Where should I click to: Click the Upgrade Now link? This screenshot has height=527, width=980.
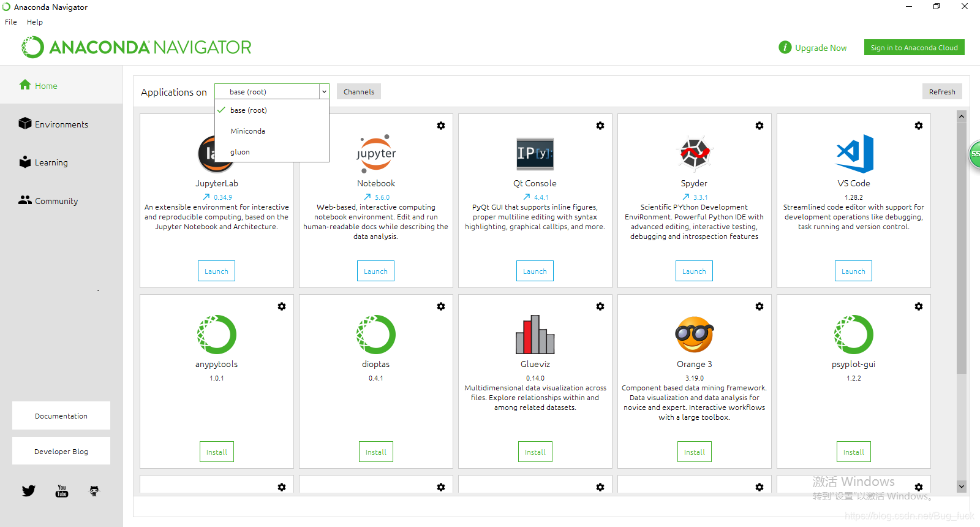pos(821,48)
